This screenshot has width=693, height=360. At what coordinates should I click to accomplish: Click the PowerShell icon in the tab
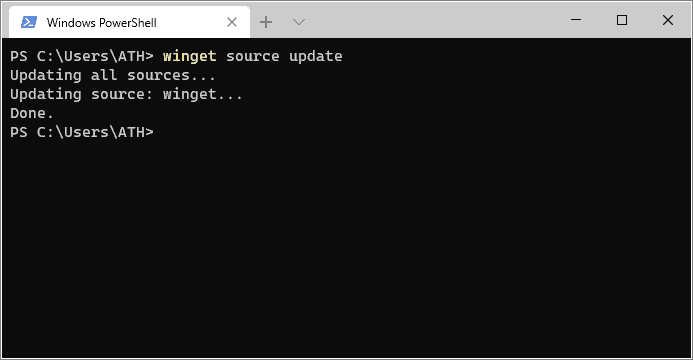click(29, 22)
